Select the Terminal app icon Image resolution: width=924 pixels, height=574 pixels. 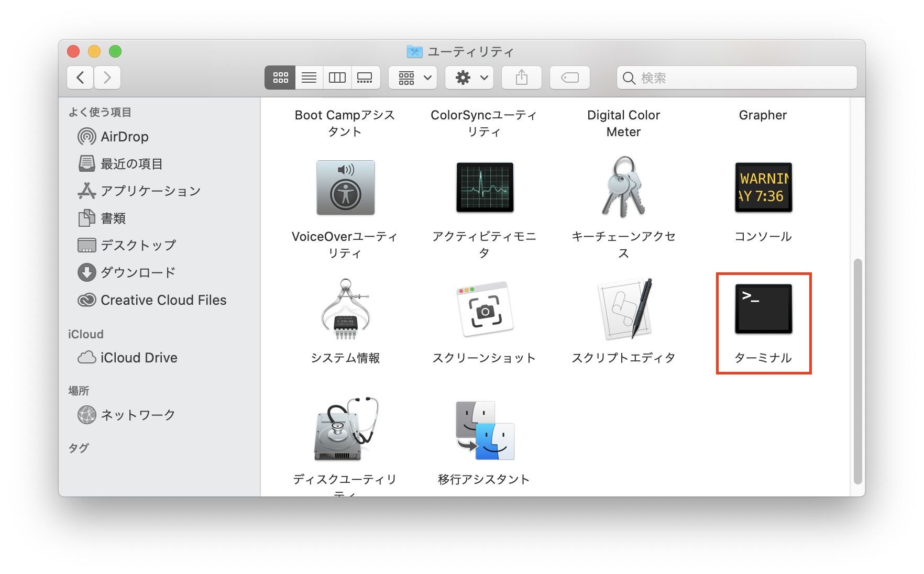763,309
